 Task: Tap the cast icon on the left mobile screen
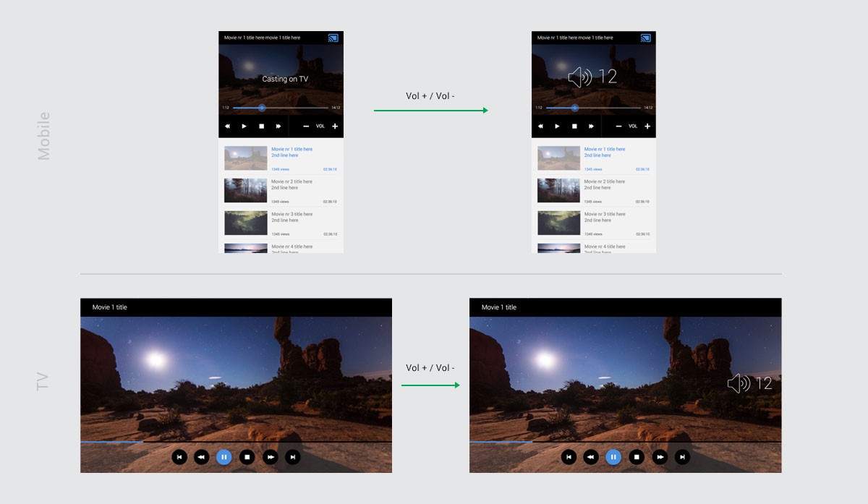[333, 38]
